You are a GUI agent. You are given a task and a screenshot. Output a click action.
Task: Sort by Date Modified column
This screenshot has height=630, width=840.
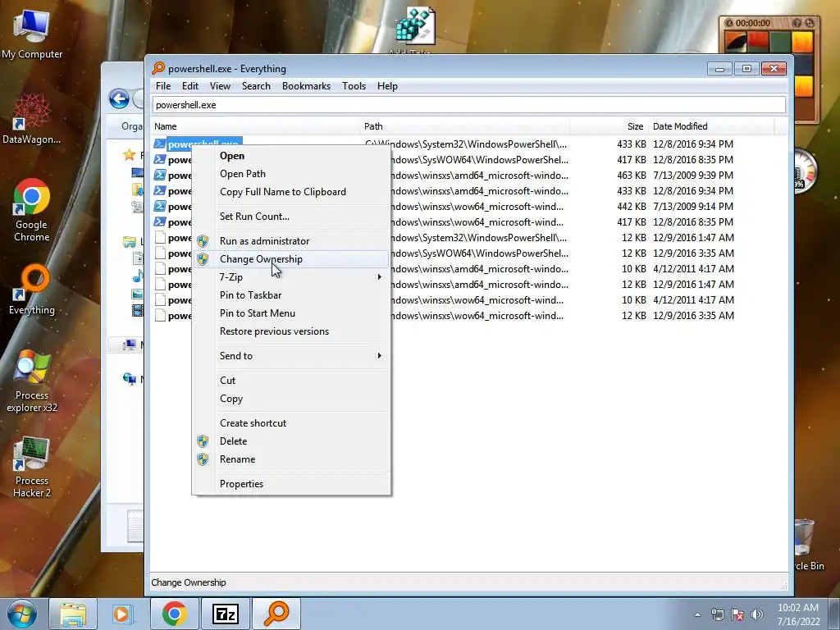[x=711, y=126]
